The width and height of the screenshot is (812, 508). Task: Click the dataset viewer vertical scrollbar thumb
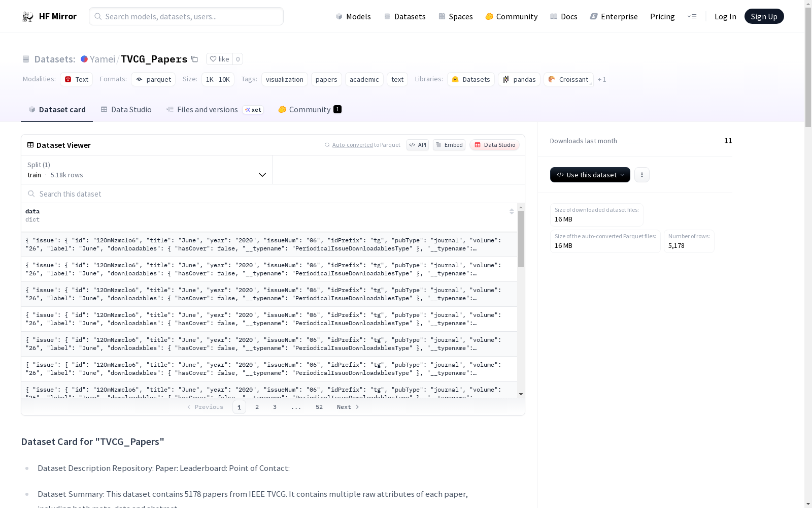coord(521,239)
